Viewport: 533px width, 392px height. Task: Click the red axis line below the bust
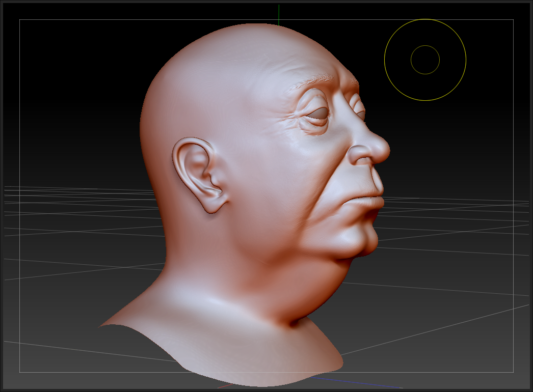(224, 386)
